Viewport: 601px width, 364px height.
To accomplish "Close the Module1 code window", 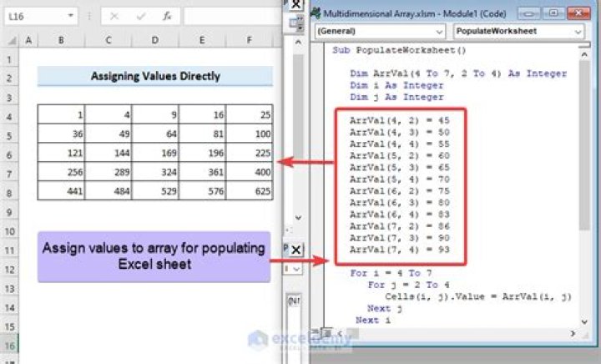I will pos(578,13).
